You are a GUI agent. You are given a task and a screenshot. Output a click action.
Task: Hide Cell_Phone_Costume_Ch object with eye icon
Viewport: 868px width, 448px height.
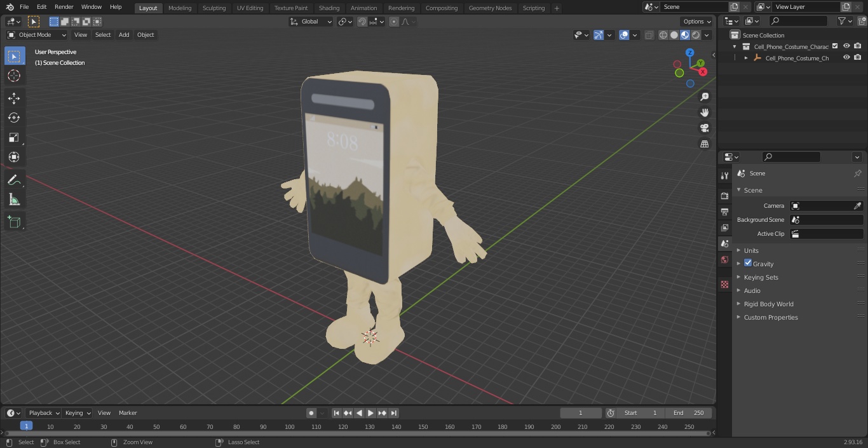[x=846, y=58]
